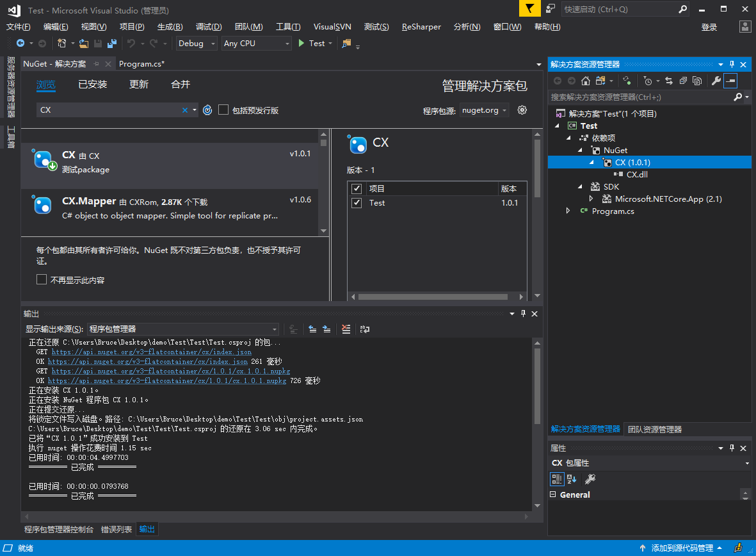Switch to the Program.cs* editor tab

tap(141, 63)
